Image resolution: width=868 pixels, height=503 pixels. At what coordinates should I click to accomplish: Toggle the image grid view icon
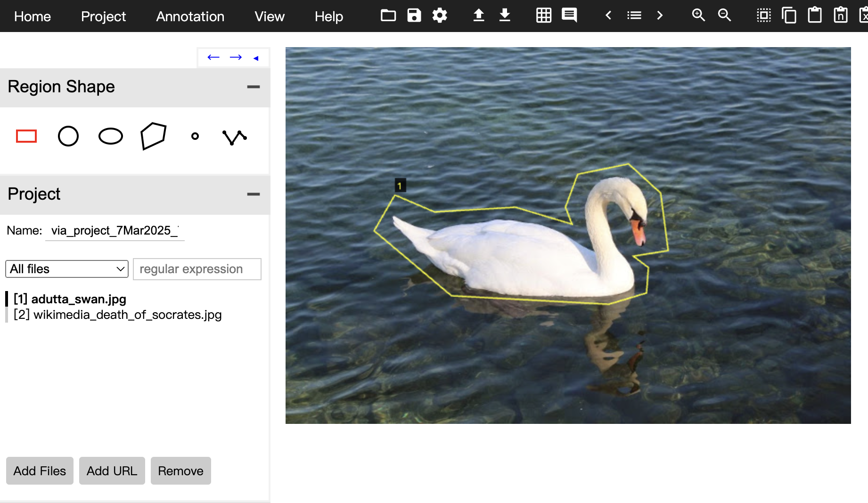(544, 16)
